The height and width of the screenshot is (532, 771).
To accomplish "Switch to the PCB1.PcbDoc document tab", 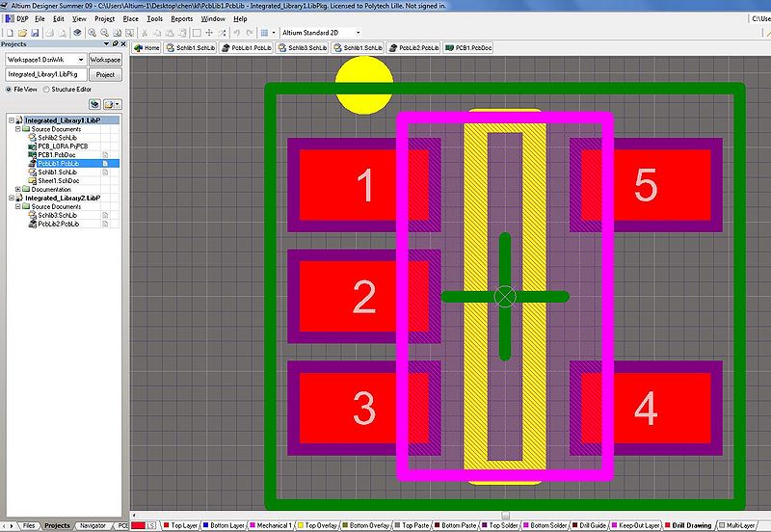I will coord(468,46).
